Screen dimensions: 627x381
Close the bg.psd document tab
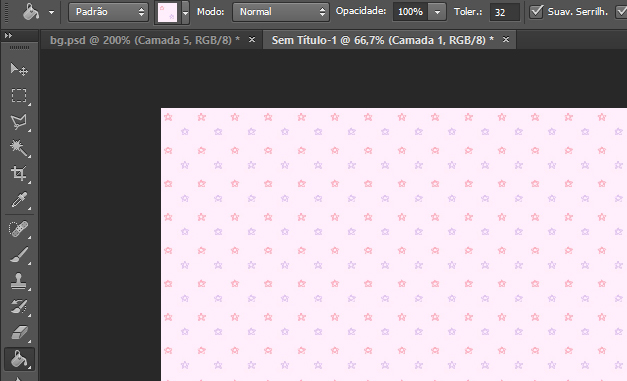click(x=252, y=40)
